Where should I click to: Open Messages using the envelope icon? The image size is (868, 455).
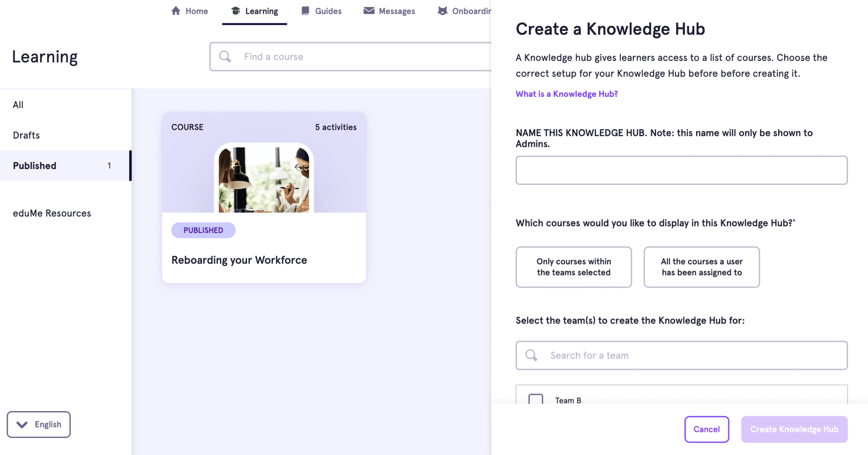click(369, 10)
